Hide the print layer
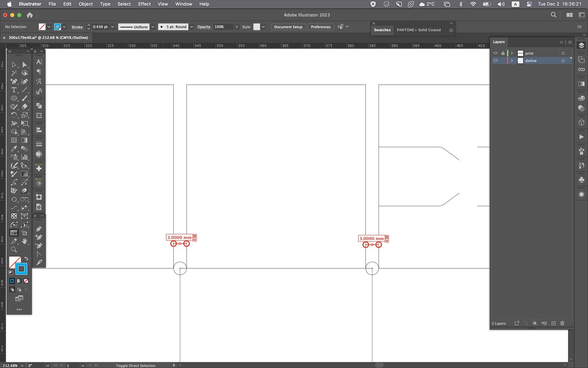The height and width of the screenshot is (368, 588). click(495, 53)
